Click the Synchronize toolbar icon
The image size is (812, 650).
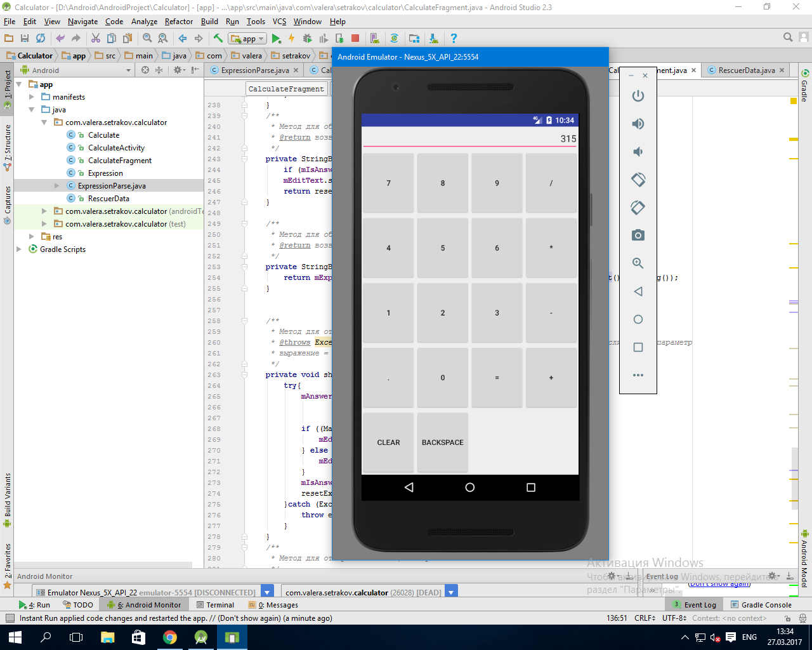[41, 39]
